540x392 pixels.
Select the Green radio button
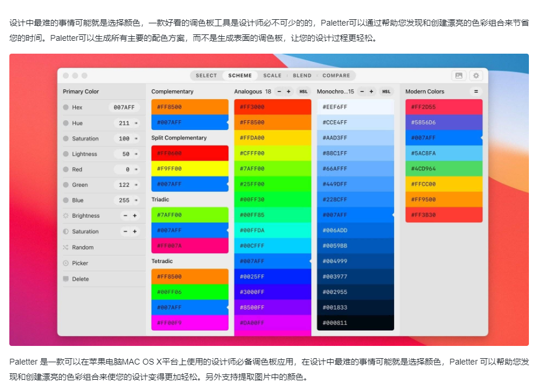point(66,185)
